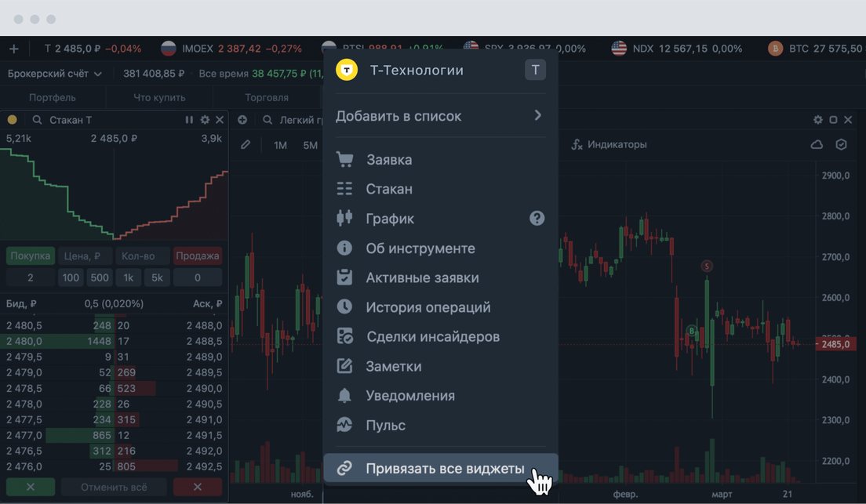The image size is (866, 504).
Task: Click the plus icon before the ticker strip
Action: click(x=14, y=49)
